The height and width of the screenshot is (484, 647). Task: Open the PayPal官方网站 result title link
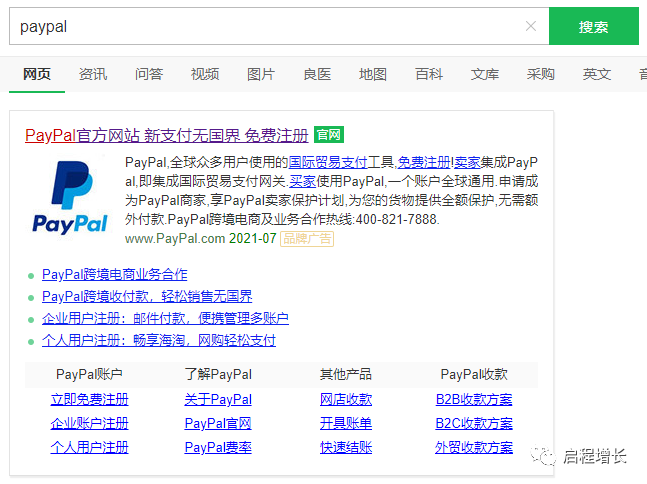point(167,135)
